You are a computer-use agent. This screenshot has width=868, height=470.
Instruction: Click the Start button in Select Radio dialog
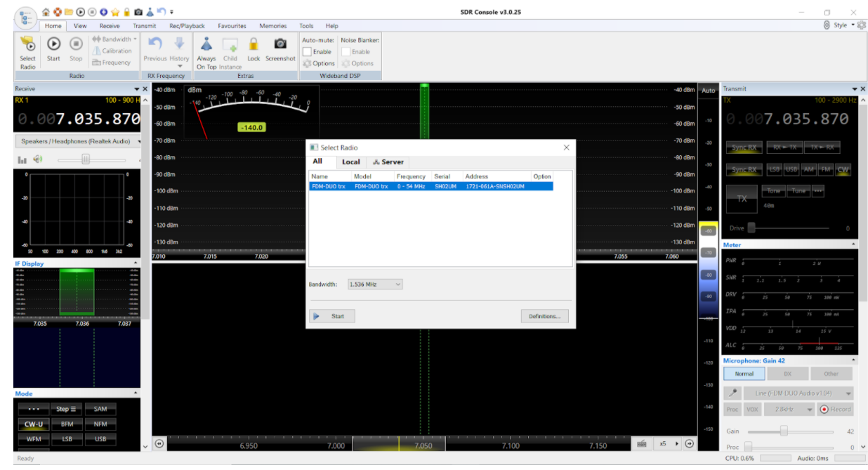point(331,316)
